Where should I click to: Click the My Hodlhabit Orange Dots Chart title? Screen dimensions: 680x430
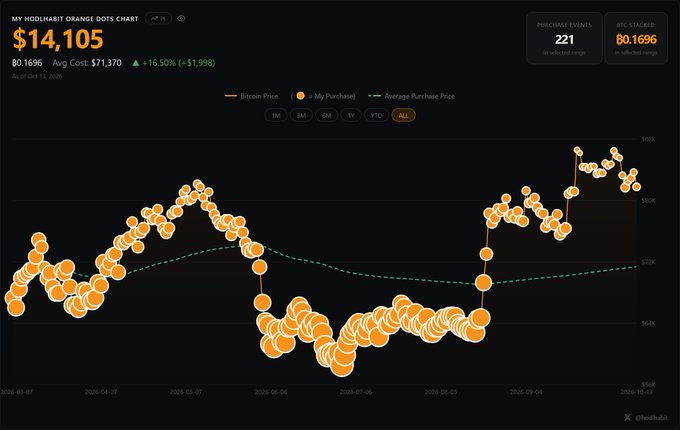[75, 19]
